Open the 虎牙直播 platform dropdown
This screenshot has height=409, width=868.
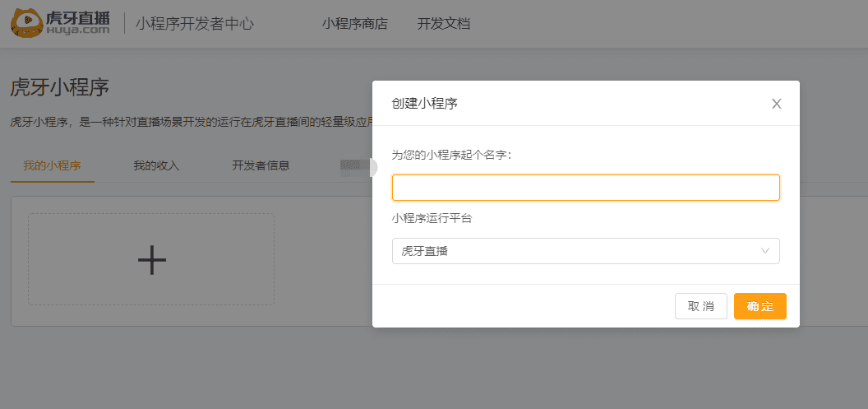point(584,251)
